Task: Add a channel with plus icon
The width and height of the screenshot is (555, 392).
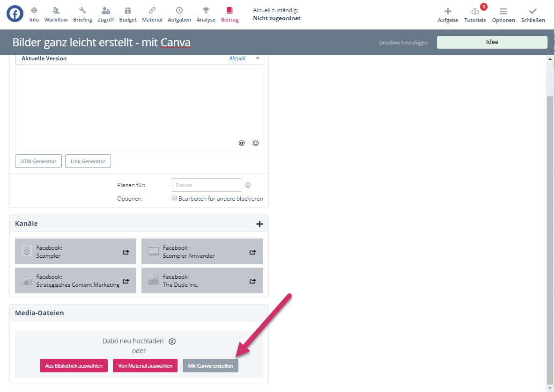Action: (259, 224)
